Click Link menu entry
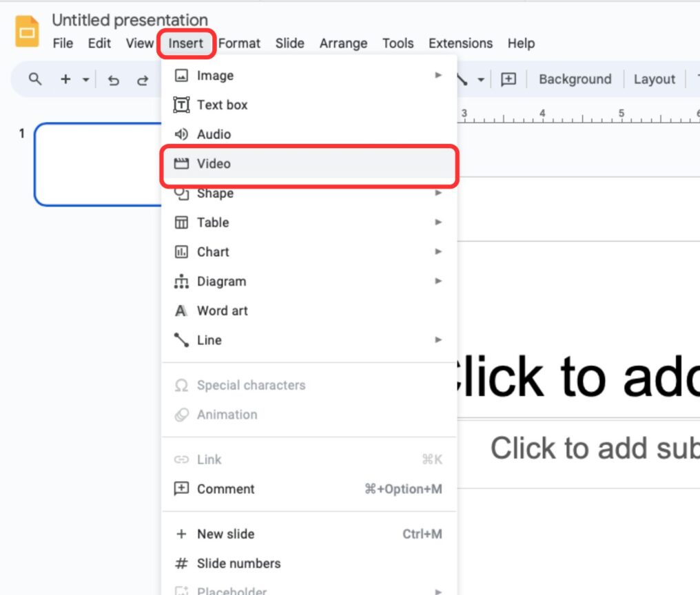This screenshot has height=595, width=700. 309,459
